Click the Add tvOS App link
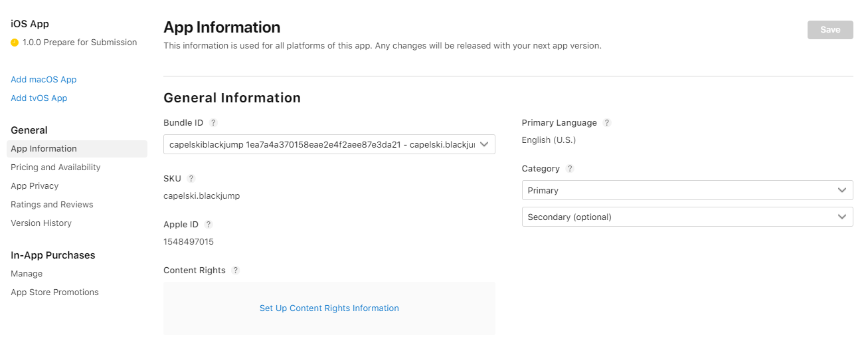868x347 pixels. pyautogui.click(x=39, y=98)
